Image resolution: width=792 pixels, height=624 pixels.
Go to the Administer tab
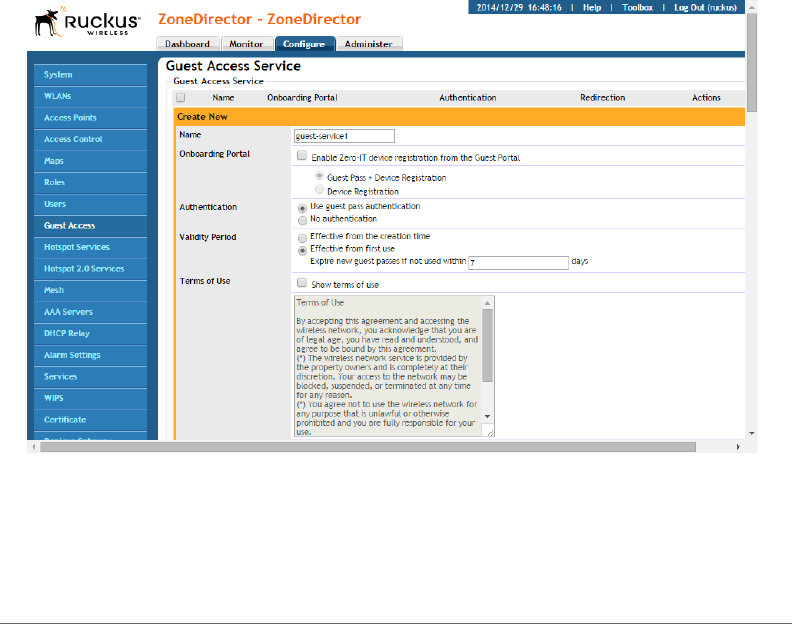369,44
